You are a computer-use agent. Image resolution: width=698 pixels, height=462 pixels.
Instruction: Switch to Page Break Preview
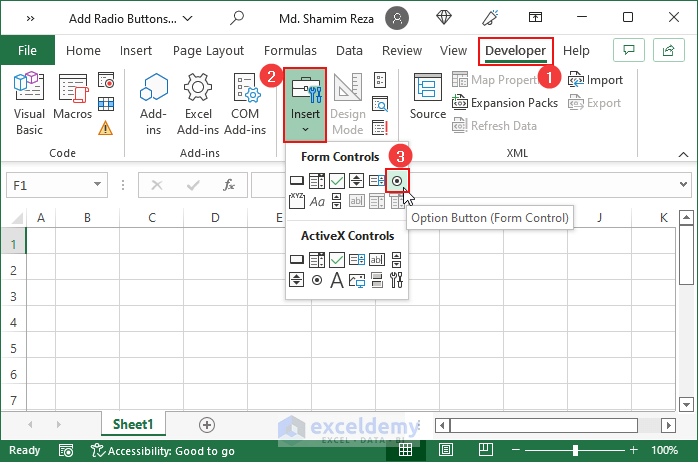(485, 450)
